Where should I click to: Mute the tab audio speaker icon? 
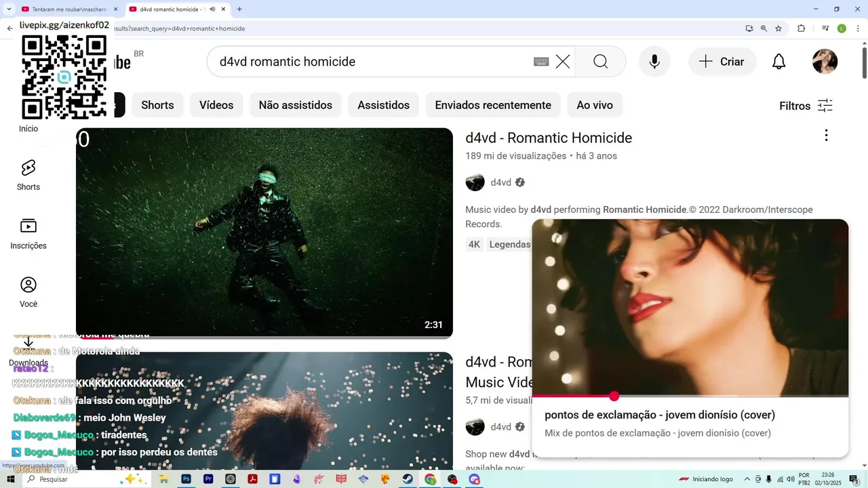point(212,9)
